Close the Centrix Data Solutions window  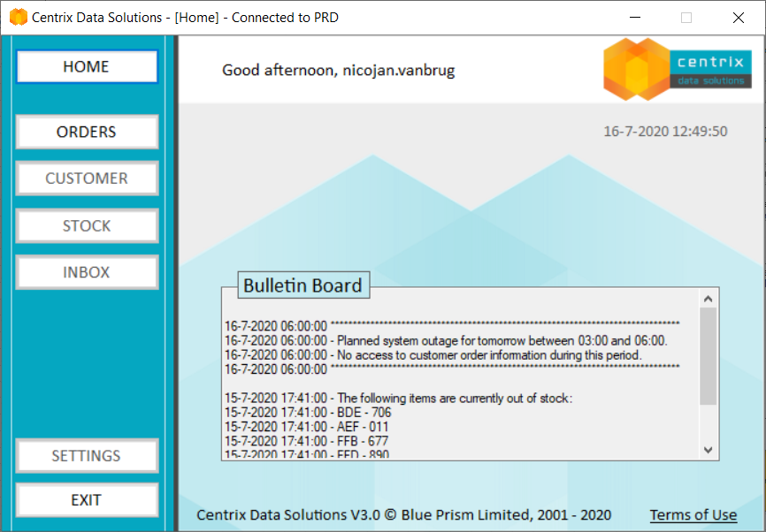(x=739, y=18)
